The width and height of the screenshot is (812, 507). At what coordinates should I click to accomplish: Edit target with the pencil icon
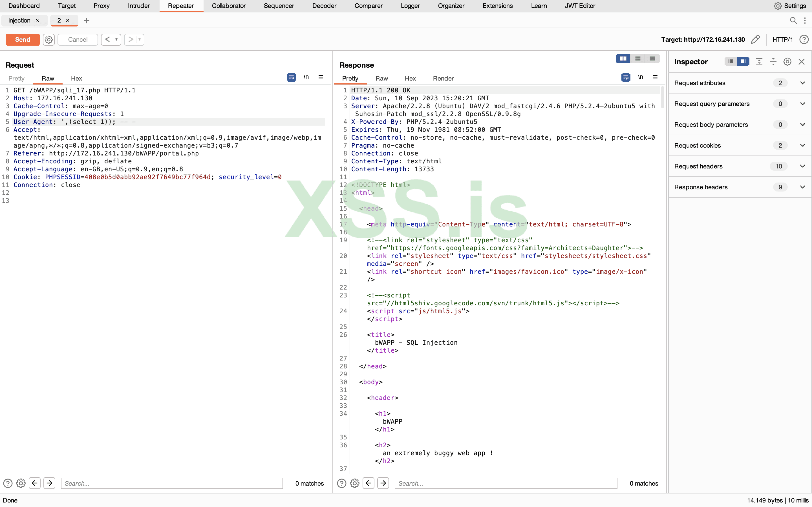click(755, 39)
